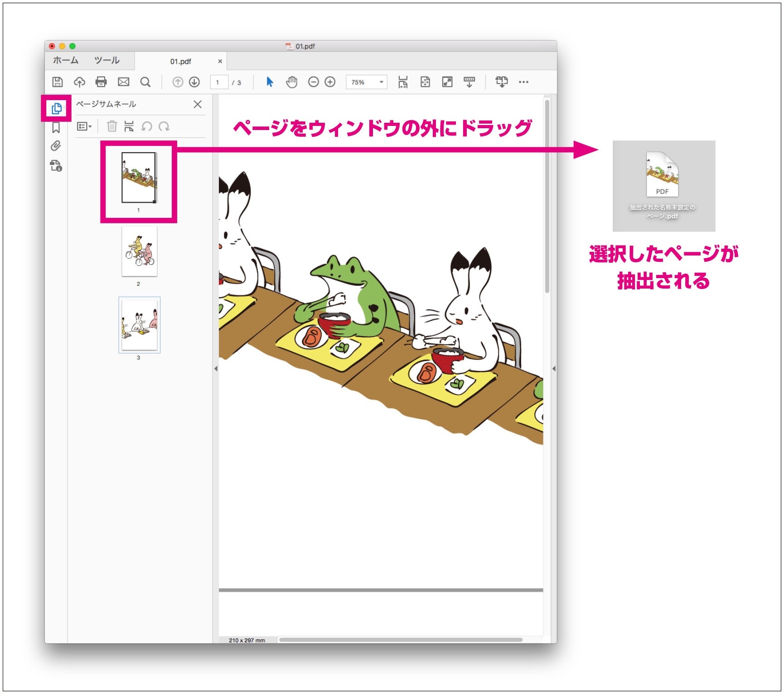This screenshot has width=784, height=694.
Task: Open the more tools ellipsis menu
Action: (x=523, y=82)
